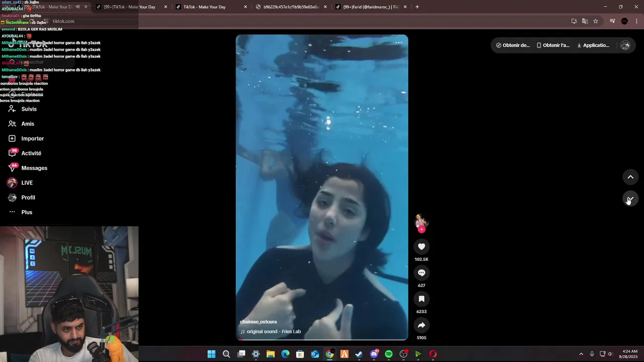Open the Chrome profile avatar
The width and height of the screenshot is (644, 362).
point(624,21)
